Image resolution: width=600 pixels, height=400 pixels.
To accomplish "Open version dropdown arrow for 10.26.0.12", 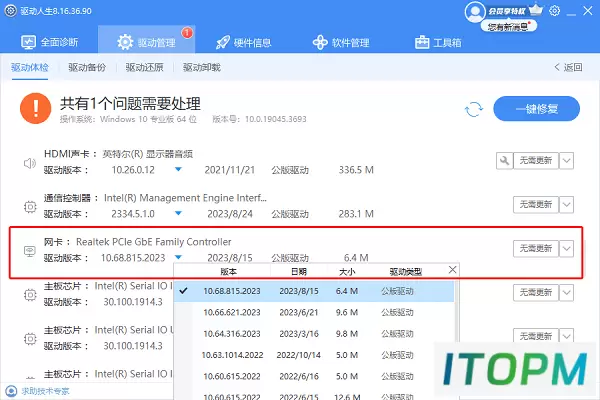I will 178,169.
